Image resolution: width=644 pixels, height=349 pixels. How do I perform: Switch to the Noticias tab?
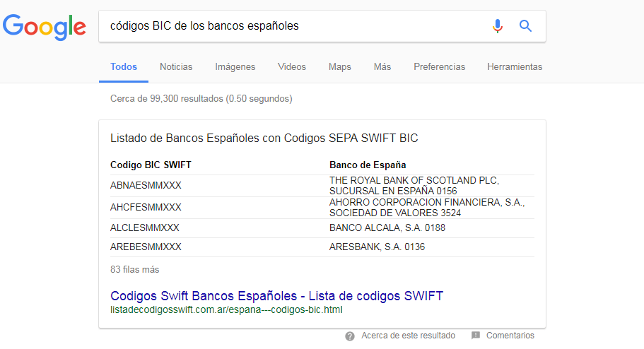(176, 66)
